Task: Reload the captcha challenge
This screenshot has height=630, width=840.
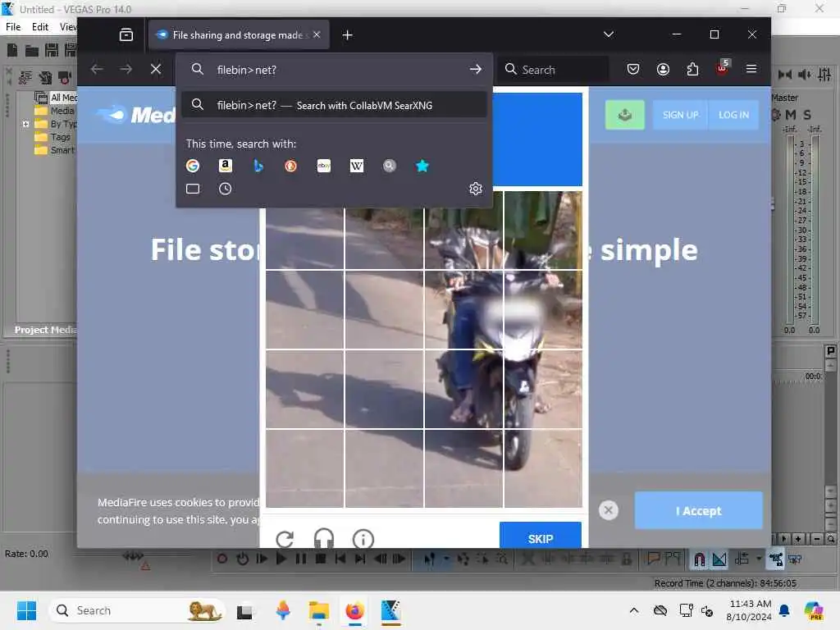Action: tap(285, 538)
